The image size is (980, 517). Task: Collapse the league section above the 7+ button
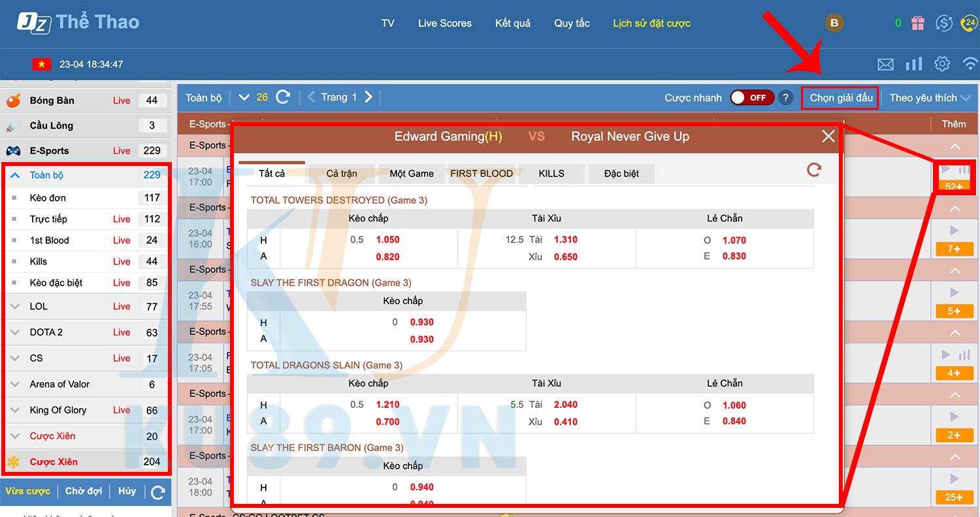point(955,208)
